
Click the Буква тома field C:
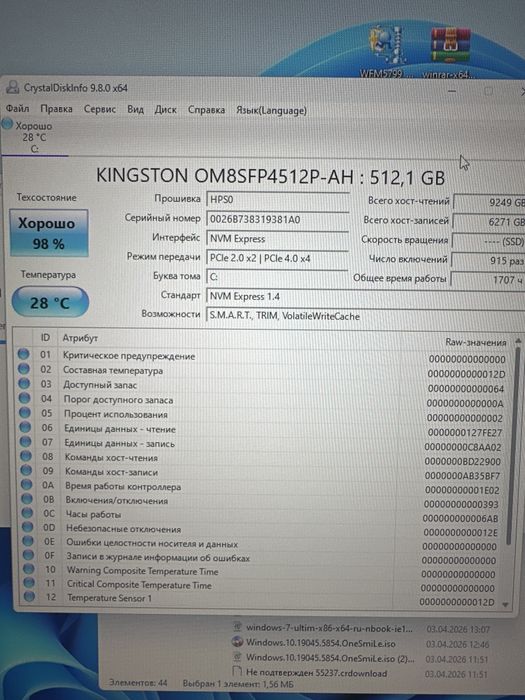[277, 277]
